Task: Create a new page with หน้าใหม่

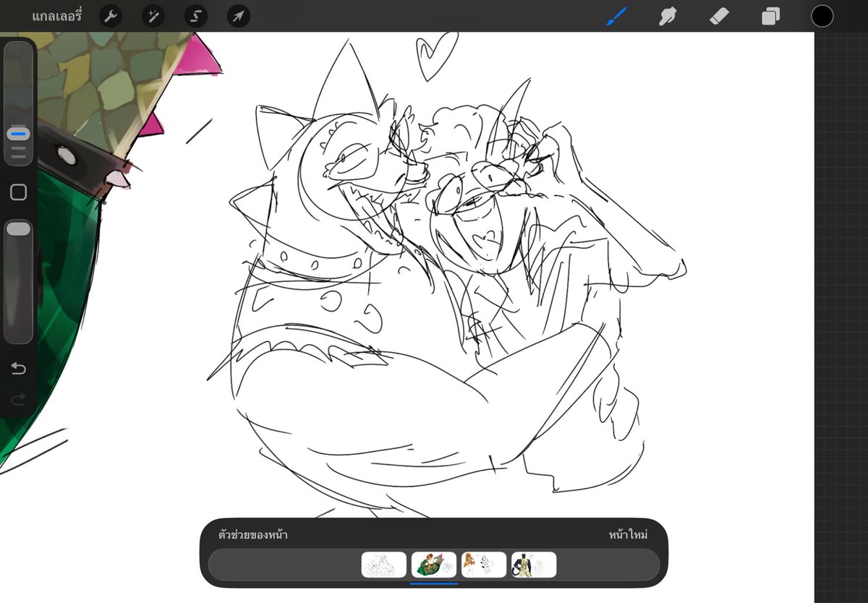Action: 628,535
